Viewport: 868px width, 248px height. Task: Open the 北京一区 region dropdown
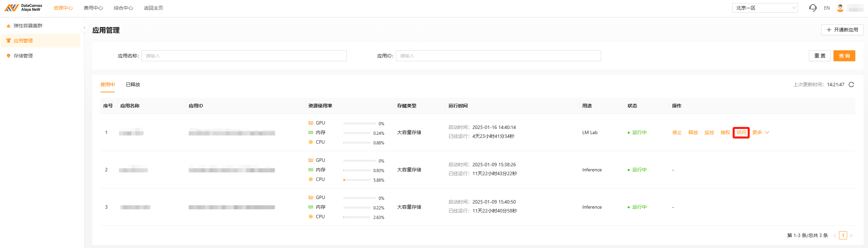[x=764, y=8]
